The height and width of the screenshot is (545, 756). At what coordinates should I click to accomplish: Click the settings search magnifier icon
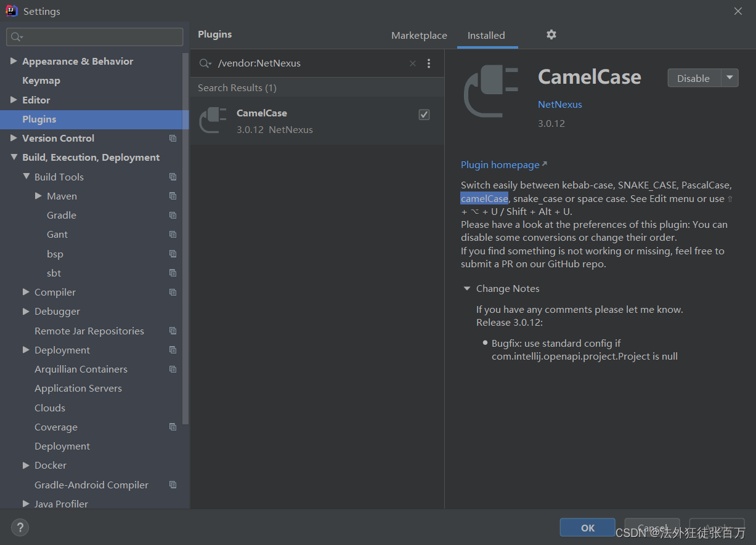point(17,37)
